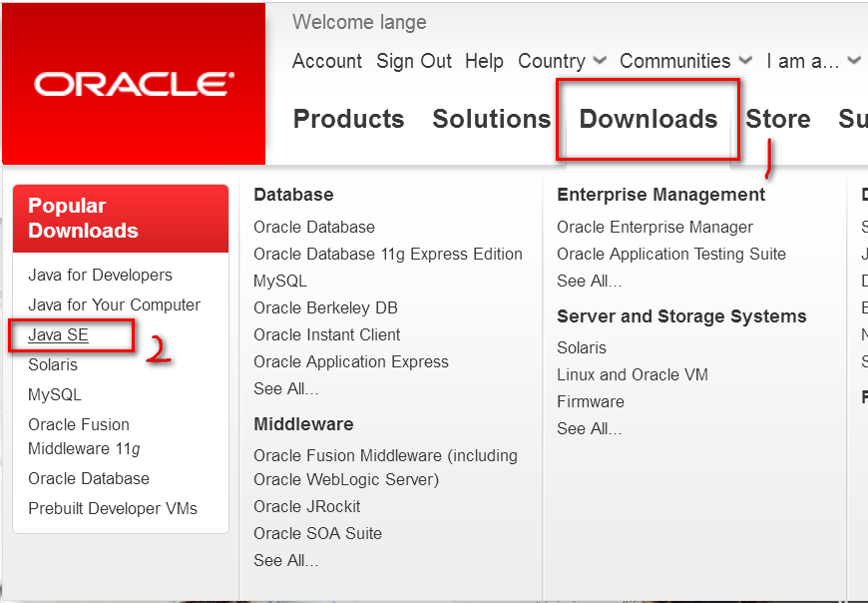Viewport: 868px width, 603px height.
Task: Open Oracle Berkeley DB link
Action: pyautogui.click(x=325, y=307)
